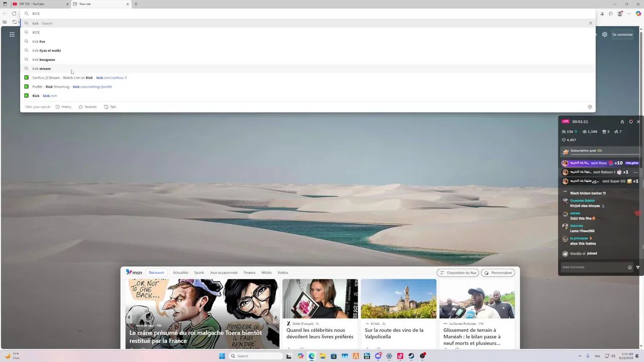The image size is (644, 362).
Task: Open File Explorer from taskbar
Action: click(323, 356)
